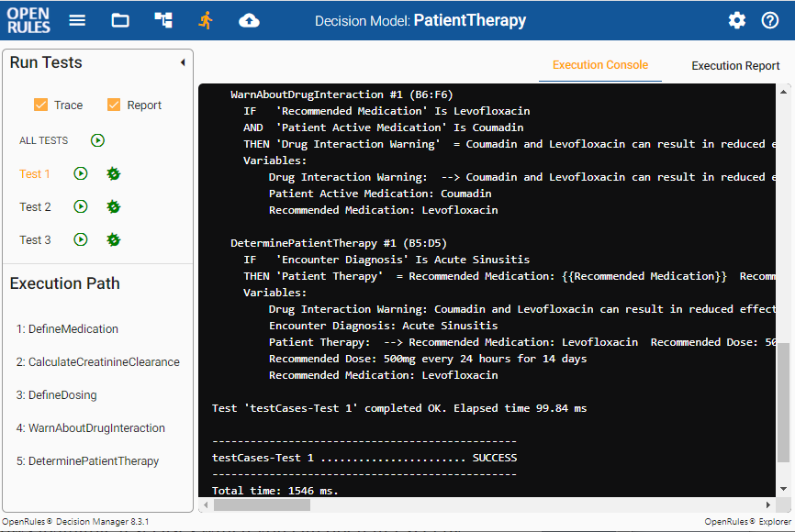
Task: Toggle the Trace checkbox
Action: tap(40, 105)
